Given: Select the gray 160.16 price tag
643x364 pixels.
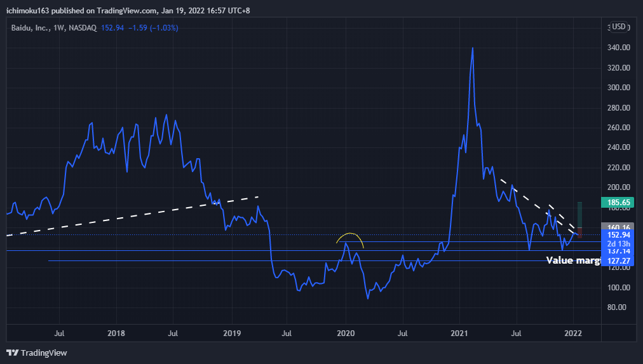Looking at the screenshot, I should (617, 226).
